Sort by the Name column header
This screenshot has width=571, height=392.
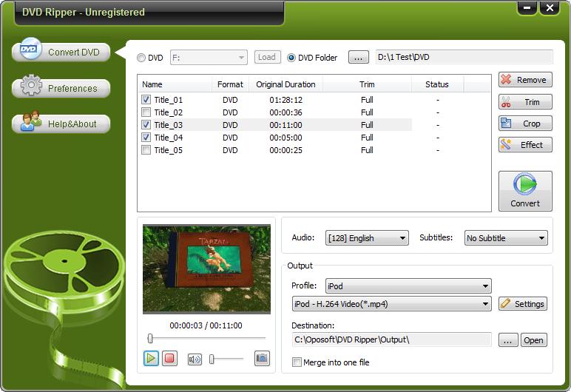coord(175,84)
